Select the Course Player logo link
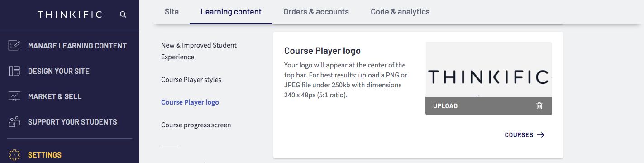The image size is (644, 163). coord(190,102)
